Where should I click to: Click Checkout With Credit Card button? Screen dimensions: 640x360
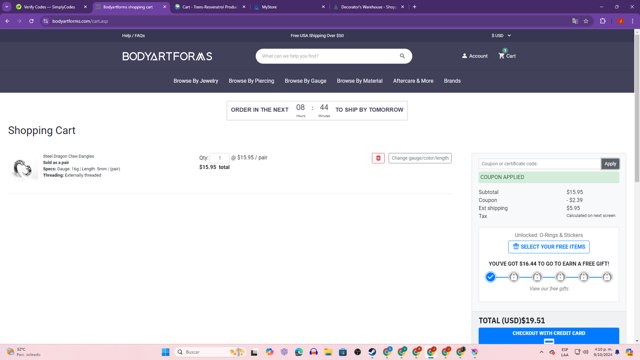[549, 336]
